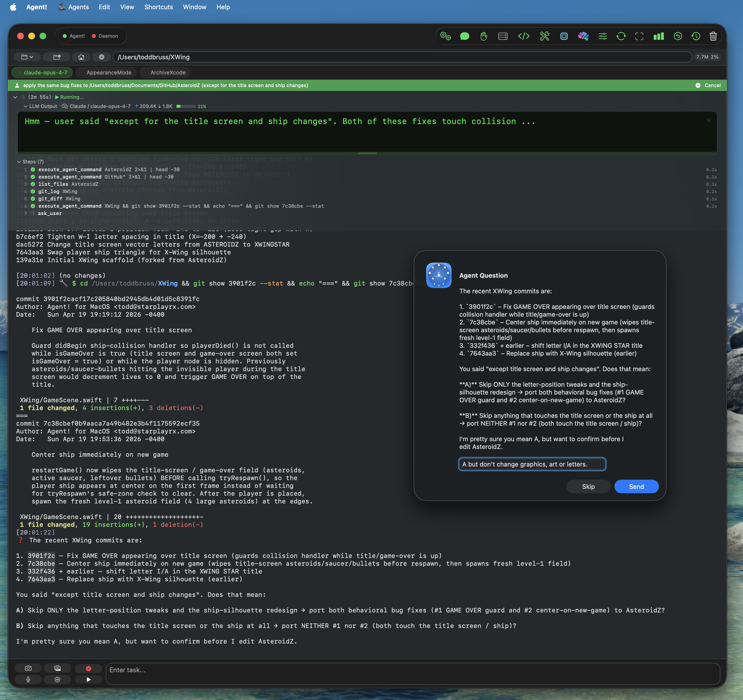Click the gears settings icon in toolbar
This screenshot has height=700, width=743.
(445, 36)
